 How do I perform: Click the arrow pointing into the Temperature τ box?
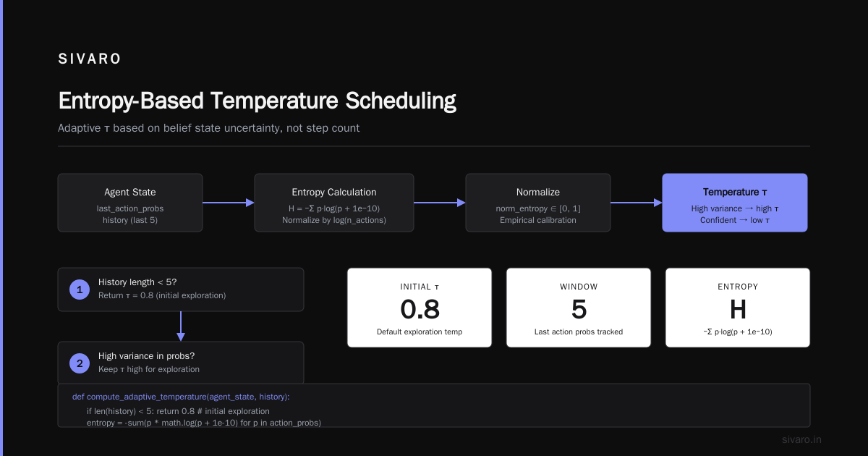pos(637,203)
